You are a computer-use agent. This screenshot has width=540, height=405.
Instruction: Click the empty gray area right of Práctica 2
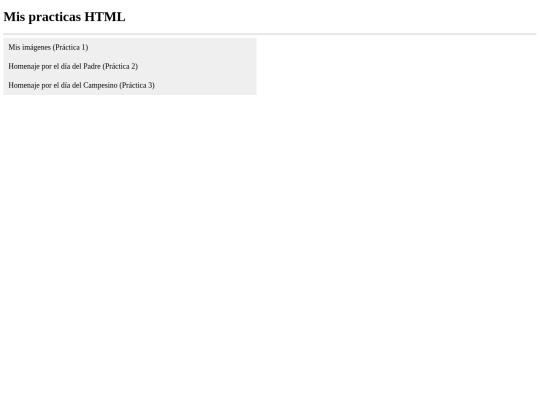coord(197,66)
